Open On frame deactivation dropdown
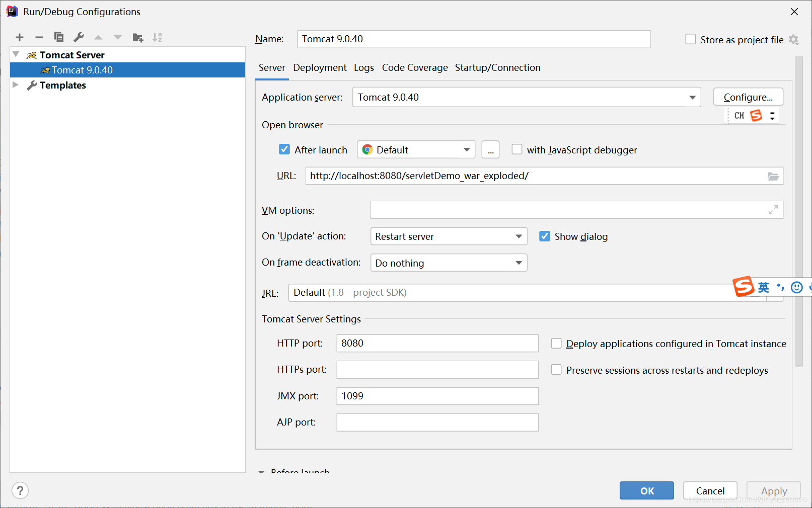The image size is (812, 508). [449, 263]
